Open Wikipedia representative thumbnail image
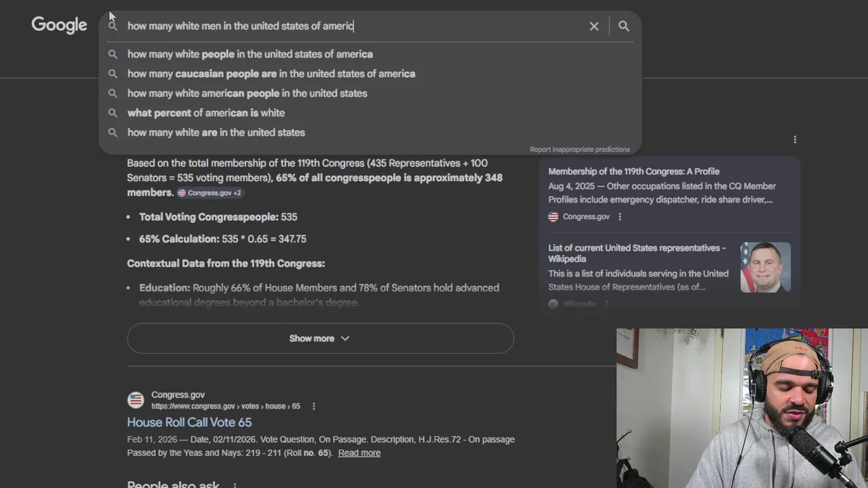 [766, 268]
